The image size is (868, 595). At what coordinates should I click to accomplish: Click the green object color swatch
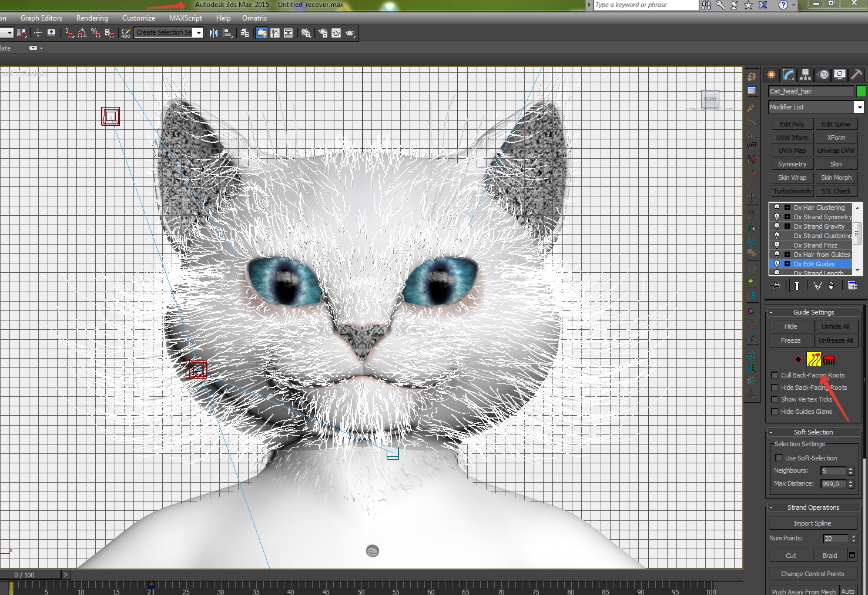click(x=861, y=91)
